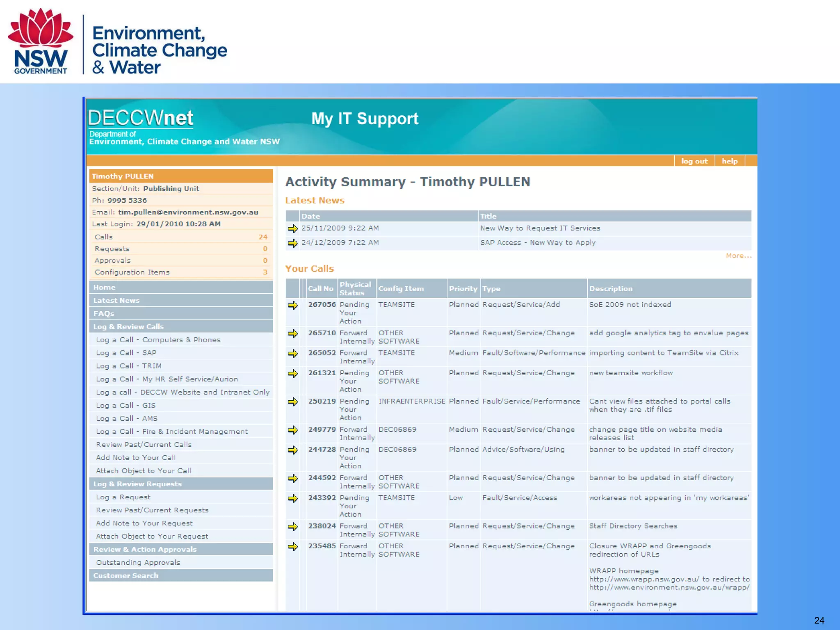Open arrow icon for call 235485
840x630 pixels.
pyautogui.click(x=292, y=547)
